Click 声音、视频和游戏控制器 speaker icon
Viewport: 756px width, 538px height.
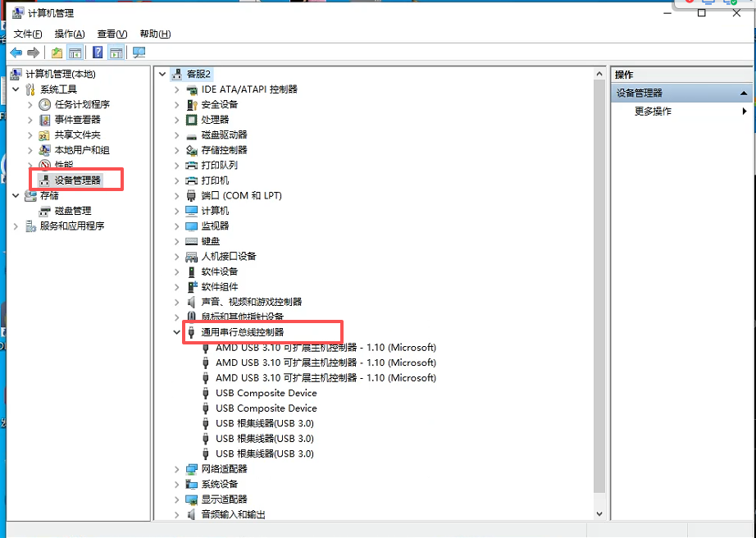coord(191,302)
